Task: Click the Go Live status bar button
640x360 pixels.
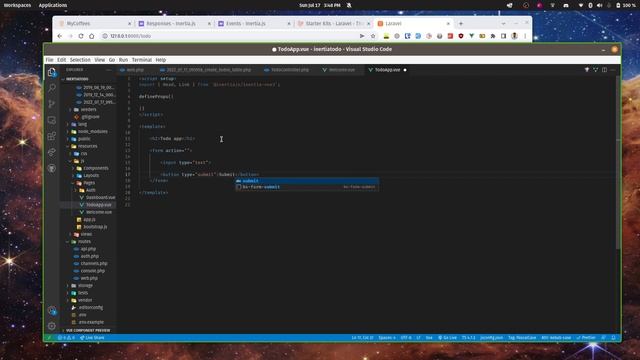Action: click(x=447, y=338)
